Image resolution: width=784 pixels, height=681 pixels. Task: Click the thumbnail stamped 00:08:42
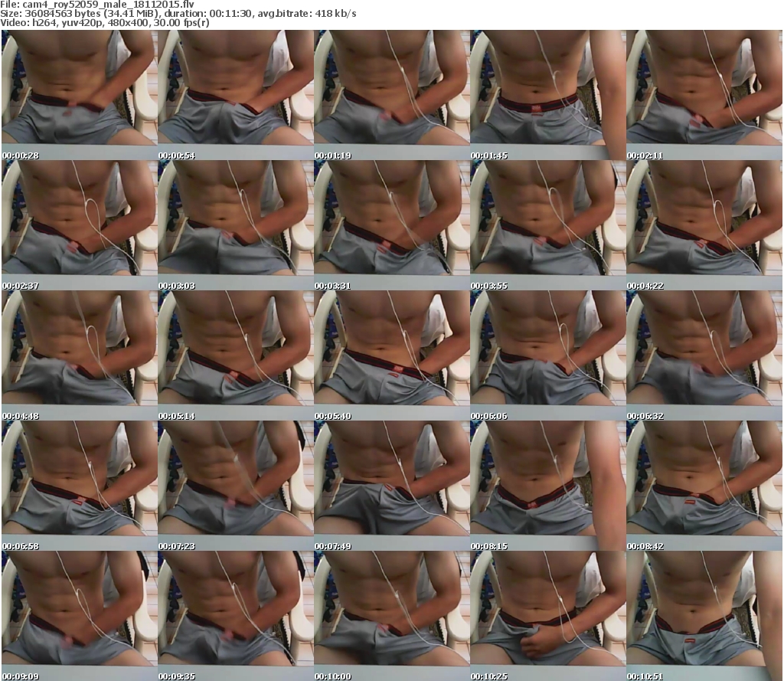pyautogui.click(x=704, y=486)
